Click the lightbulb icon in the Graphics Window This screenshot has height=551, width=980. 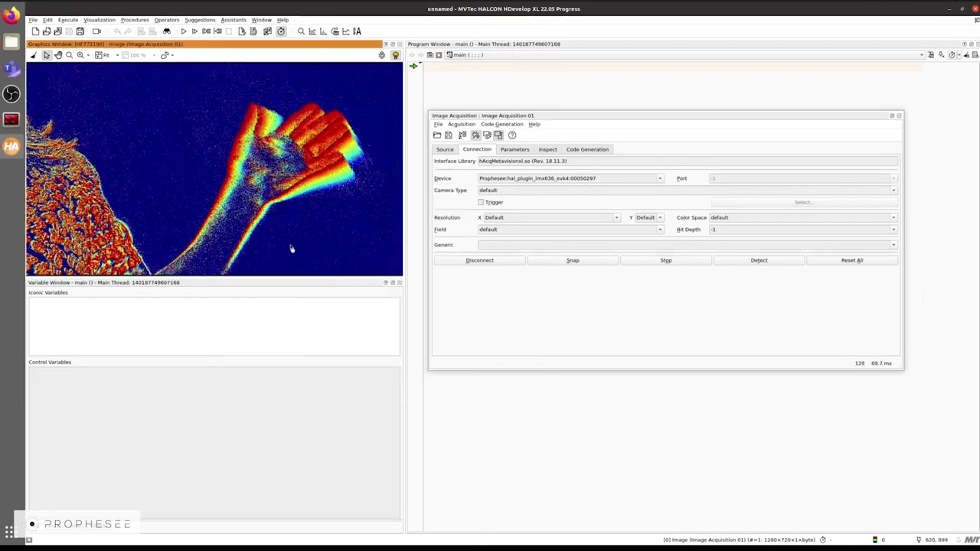pyautogui.click(x=395, y=55)
